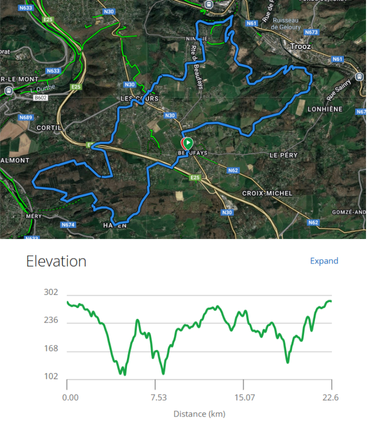The width and height of the screenshot is (367, 430).
Task: Click the N674 road badge near Méry
Action: (x=68, y=225)
